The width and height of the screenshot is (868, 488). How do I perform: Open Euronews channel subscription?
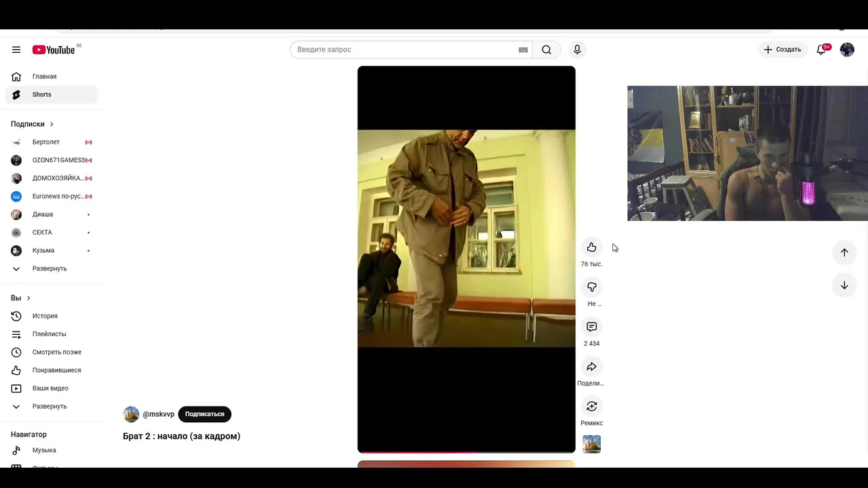[x=52, y=196]
